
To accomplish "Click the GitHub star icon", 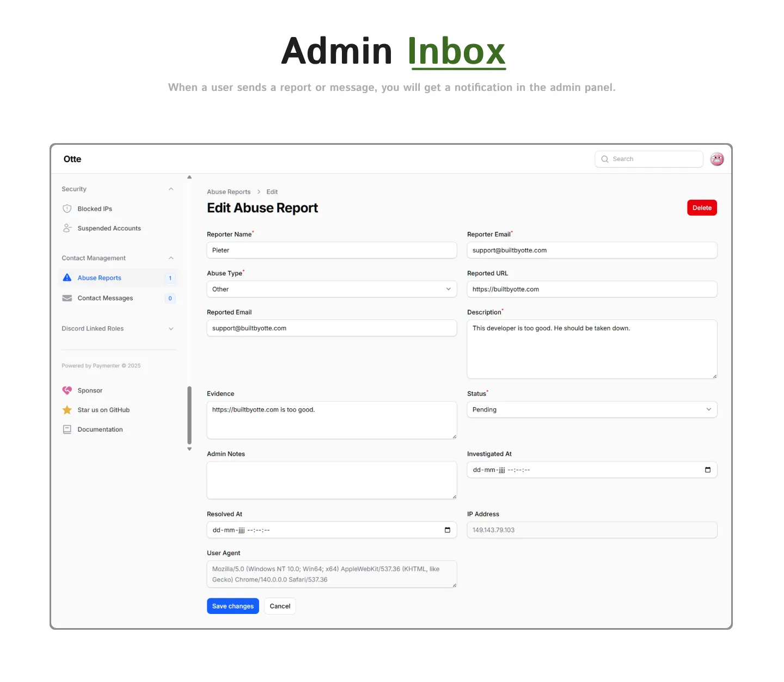I will (x=67, y=410).
